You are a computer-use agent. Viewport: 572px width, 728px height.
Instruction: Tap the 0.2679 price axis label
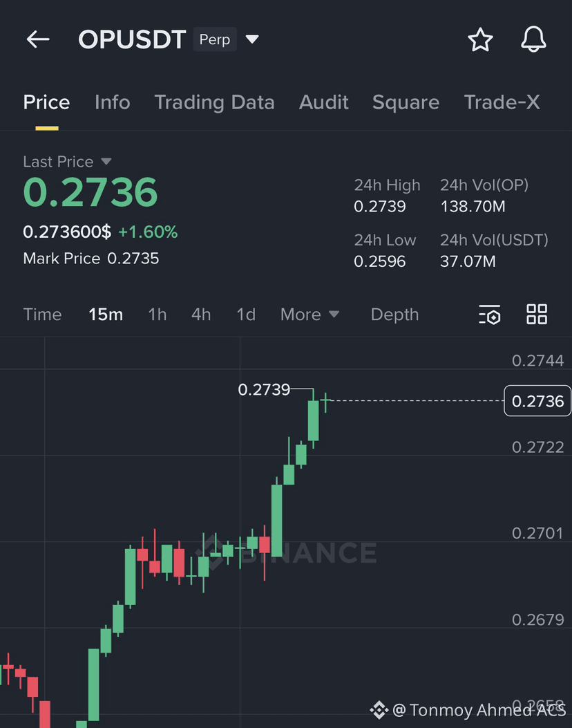(537, 620)
